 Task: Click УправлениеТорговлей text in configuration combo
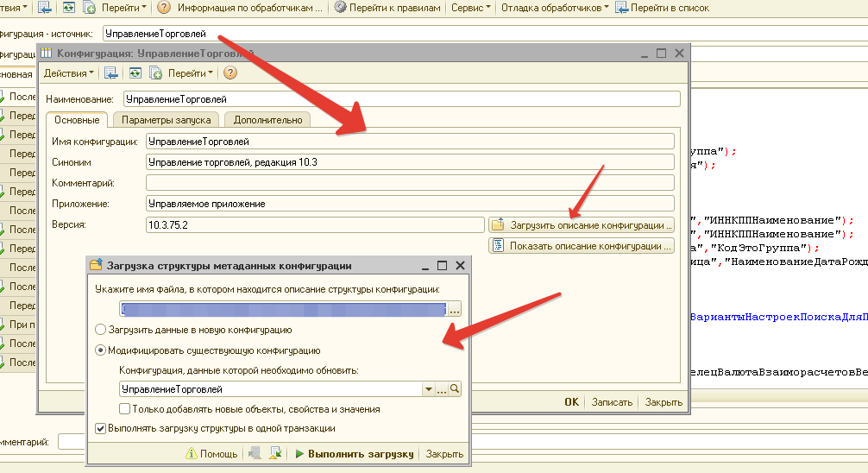[172, 389]
